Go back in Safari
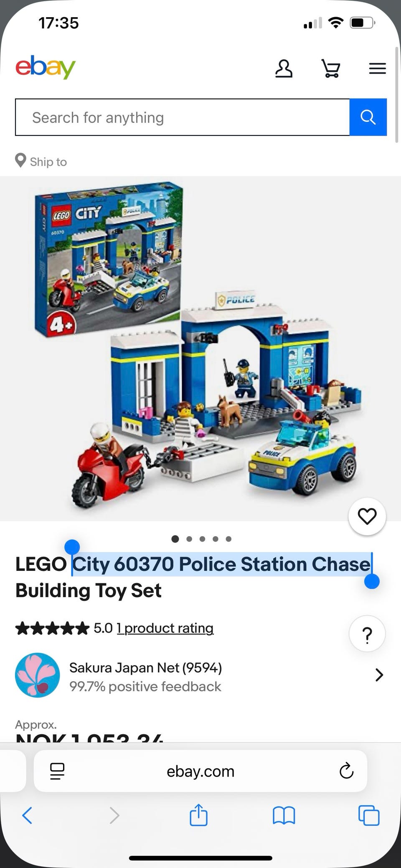The width and height of the screenshot is (401, 868). pyautogui.click(x=27, y=815)
